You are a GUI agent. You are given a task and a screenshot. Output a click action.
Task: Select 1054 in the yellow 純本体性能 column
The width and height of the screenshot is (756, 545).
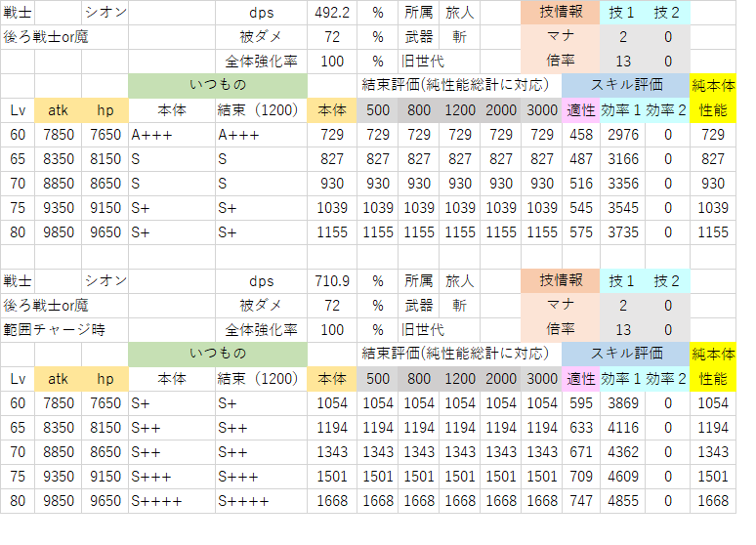point(713,403)
